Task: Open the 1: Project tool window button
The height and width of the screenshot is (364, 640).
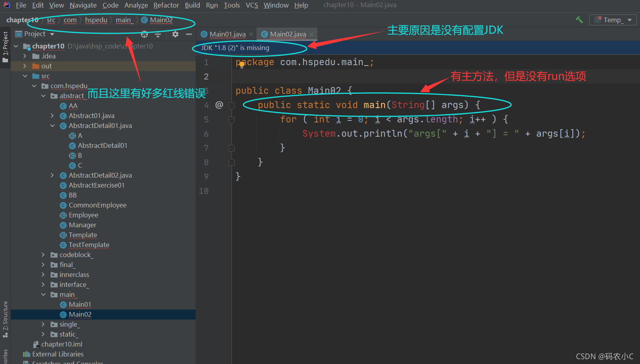Action: 5,47
